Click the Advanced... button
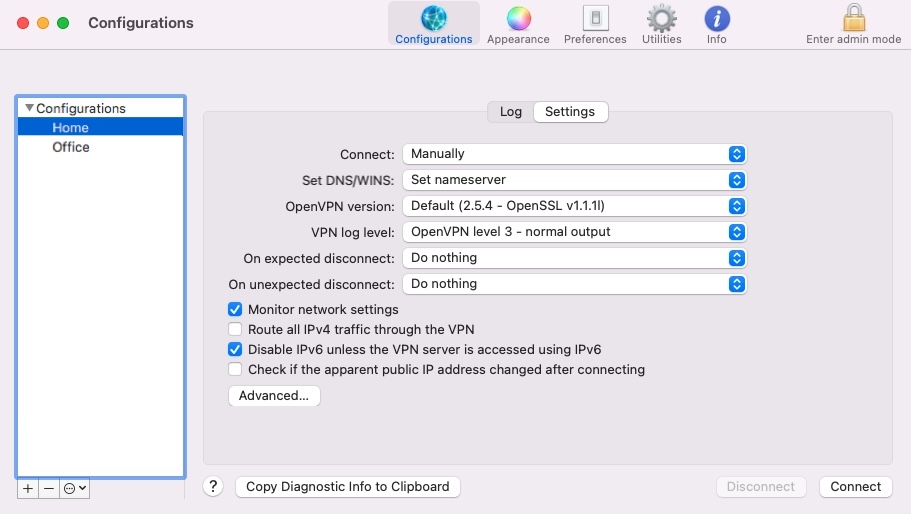The height and width of the screenshot is (514, 911). pyautogui.click(x=274, y=396)
